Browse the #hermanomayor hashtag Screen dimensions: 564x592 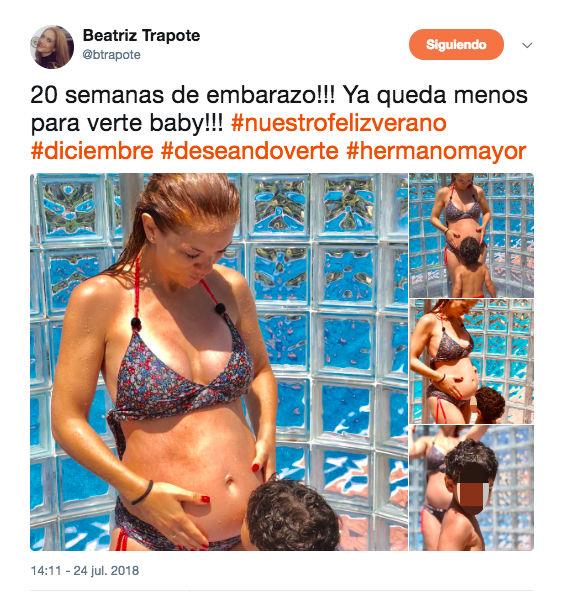click(436, 151)
